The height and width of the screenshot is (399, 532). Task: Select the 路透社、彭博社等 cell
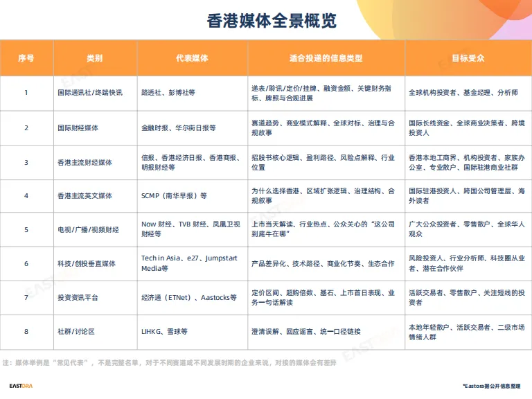(x=168, y=93)
